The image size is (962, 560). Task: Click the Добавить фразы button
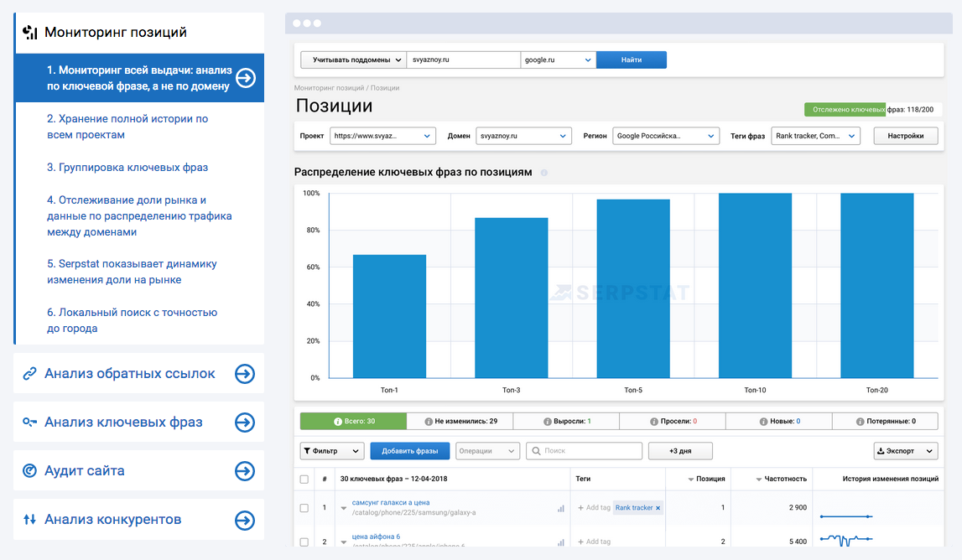(409, 451)
